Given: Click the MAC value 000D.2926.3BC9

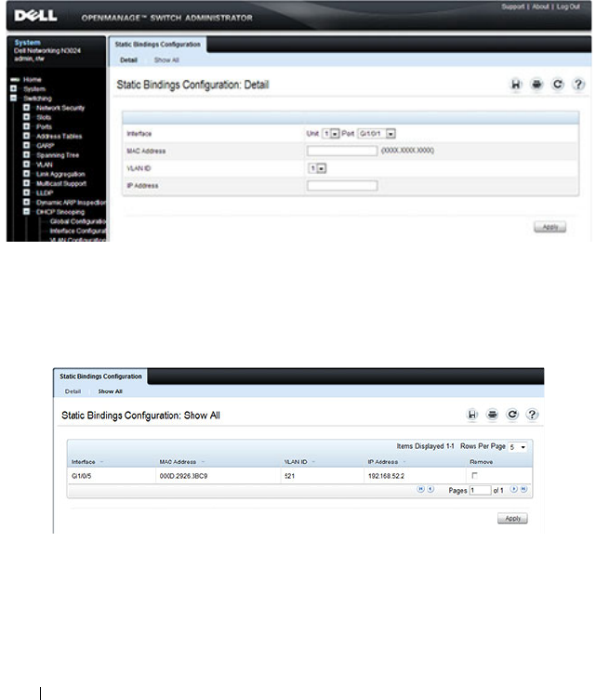Looking at the screenshot, I should 183,476.
